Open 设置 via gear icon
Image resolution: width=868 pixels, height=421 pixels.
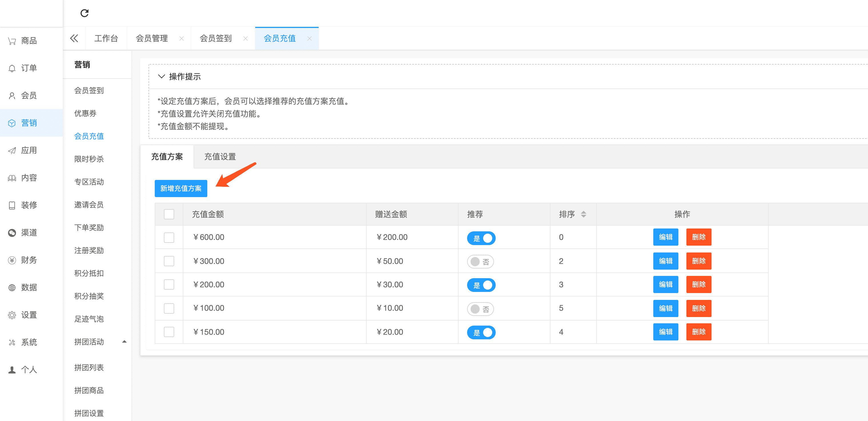point(12,315)
